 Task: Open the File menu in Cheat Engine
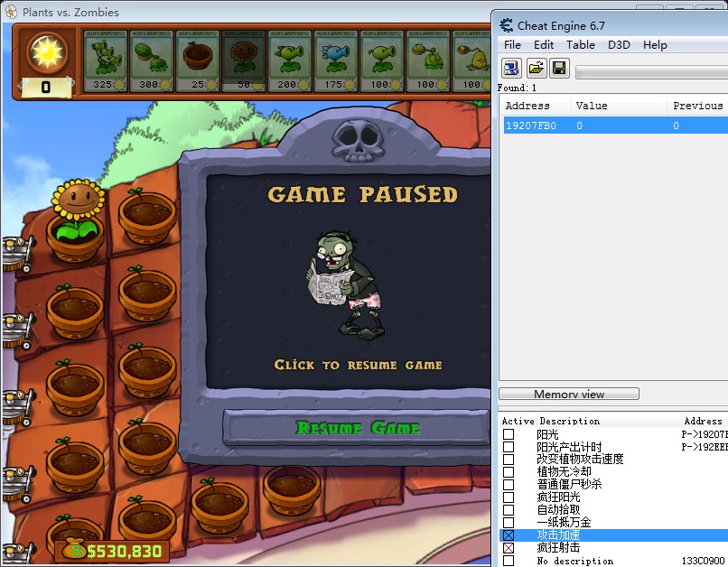(x=512, y=45)
